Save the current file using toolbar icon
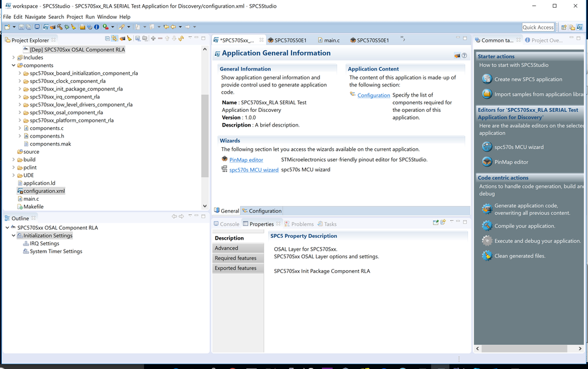Screen dimensions: 588x369 click(21, 27)
